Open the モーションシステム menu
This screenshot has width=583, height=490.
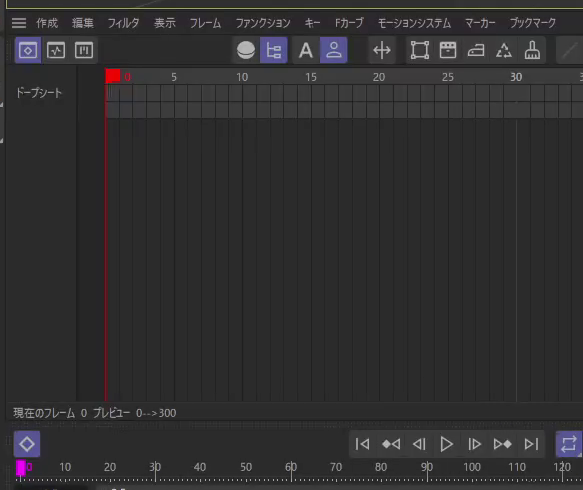click(x=414, y=23)
